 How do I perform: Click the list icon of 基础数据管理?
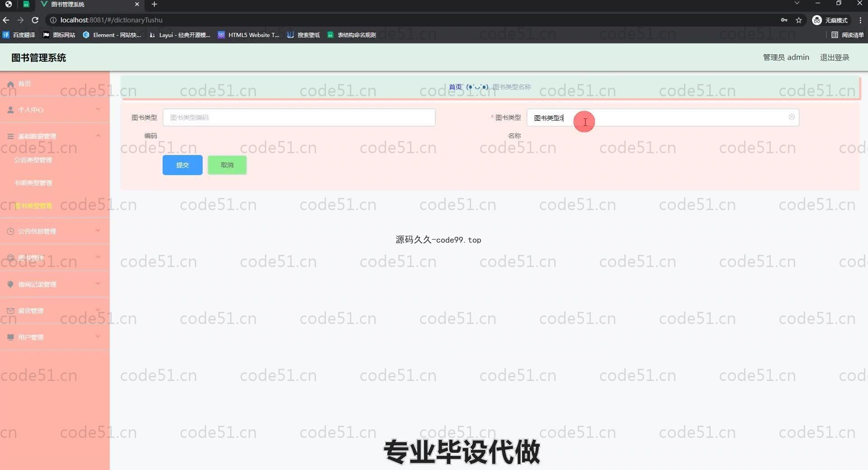pos(10,136)
